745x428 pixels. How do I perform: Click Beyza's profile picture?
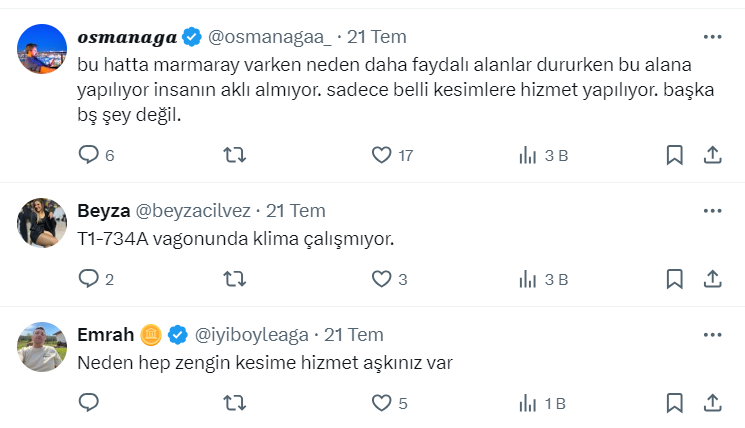[42, 223]
